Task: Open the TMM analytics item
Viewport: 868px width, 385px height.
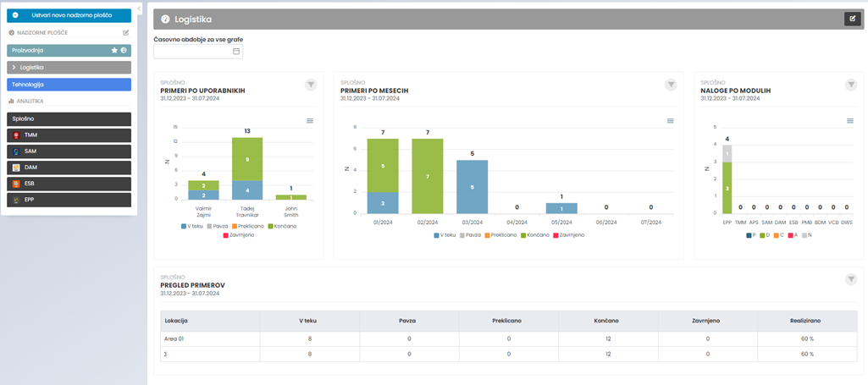Action: pyautogui.click(x=69, y=135)
